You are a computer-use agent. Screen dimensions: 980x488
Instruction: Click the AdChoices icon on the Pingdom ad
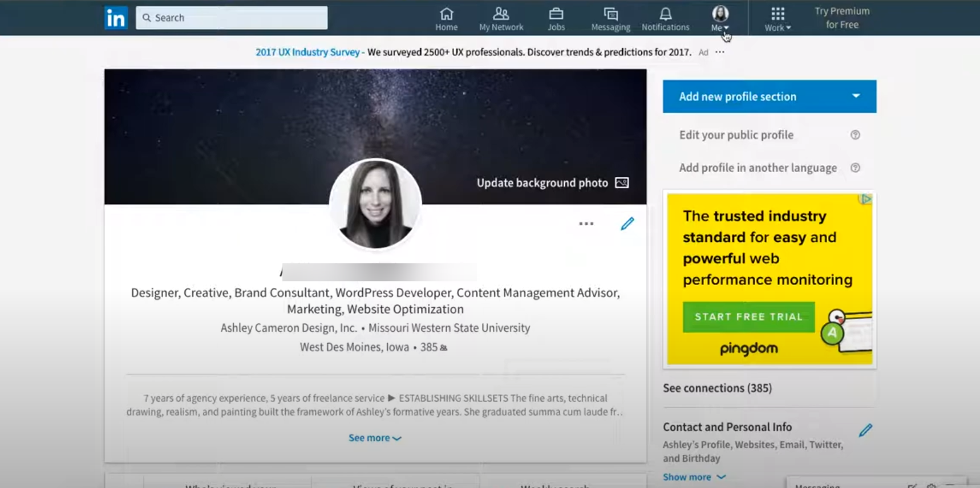coord(866,200)
